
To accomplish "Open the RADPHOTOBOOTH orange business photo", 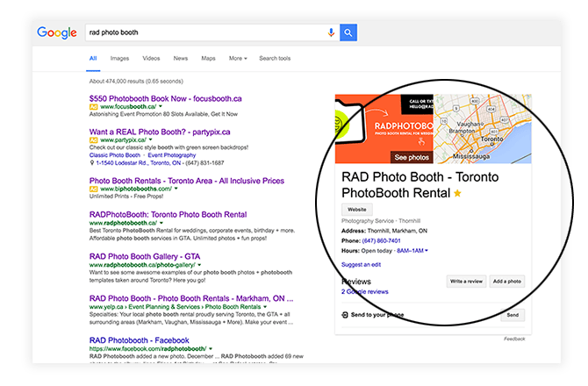I will (384, 129).
